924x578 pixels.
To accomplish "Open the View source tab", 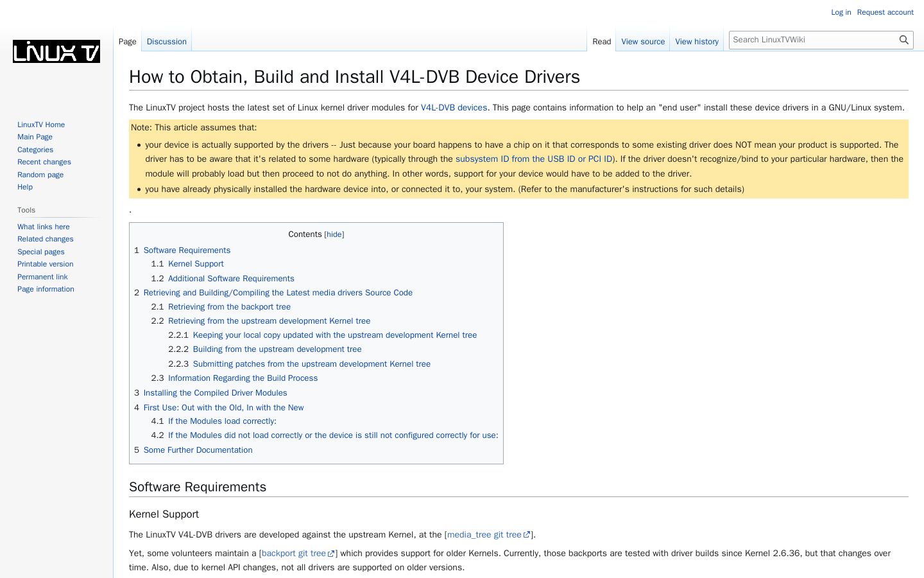I will [x=643, y=42].
